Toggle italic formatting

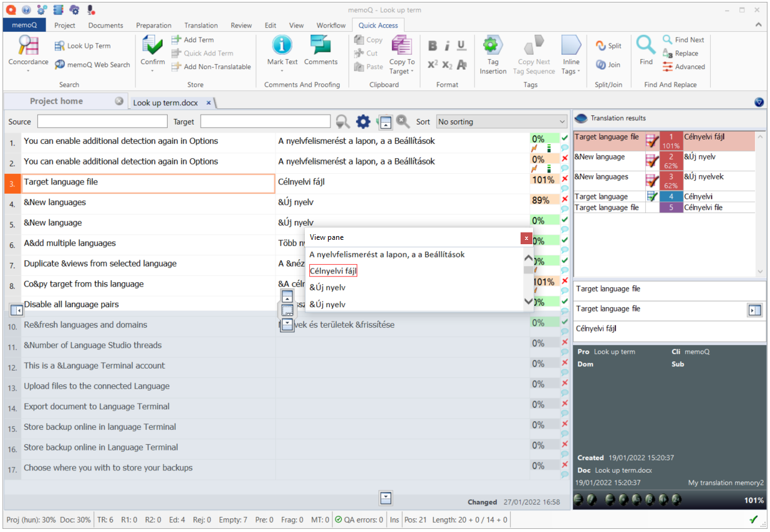pos(446,46)
